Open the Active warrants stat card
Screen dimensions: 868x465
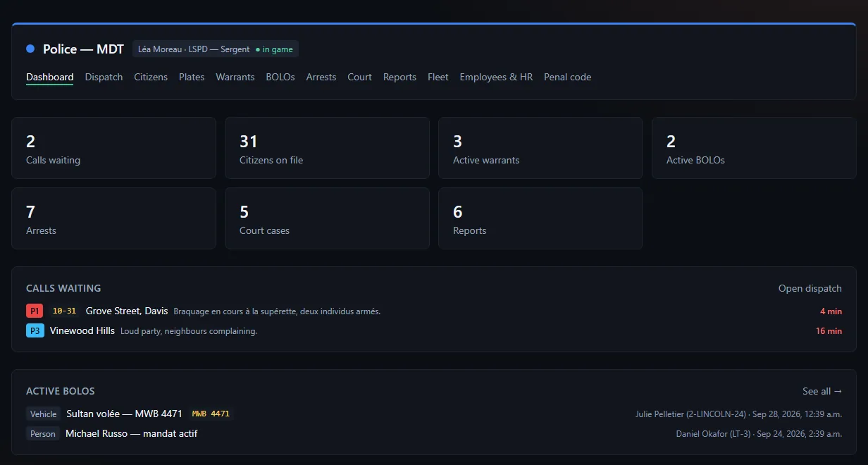tap(540, 148)
